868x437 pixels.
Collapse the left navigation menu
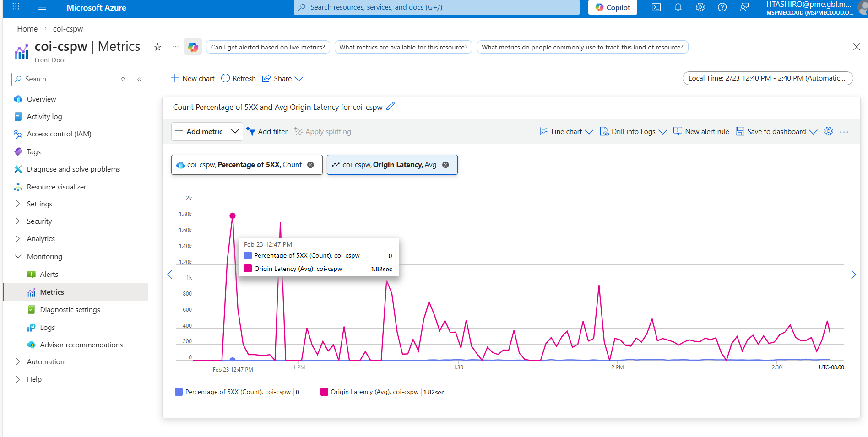click(x=140, y=79)
